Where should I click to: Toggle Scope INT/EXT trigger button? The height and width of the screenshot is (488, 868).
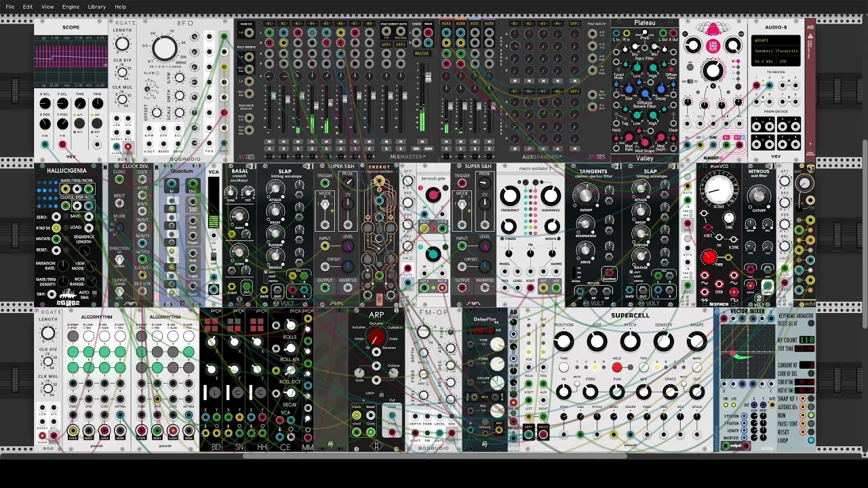97,123
